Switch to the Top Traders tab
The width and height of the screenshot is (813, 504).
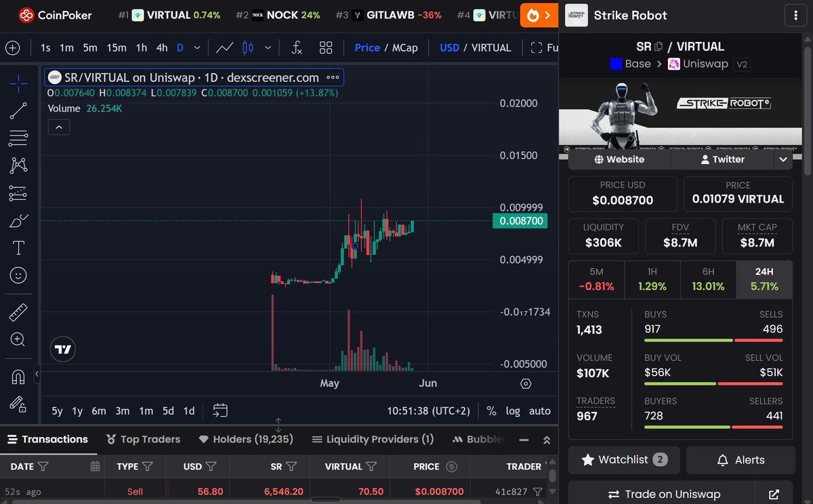(143, 440)
